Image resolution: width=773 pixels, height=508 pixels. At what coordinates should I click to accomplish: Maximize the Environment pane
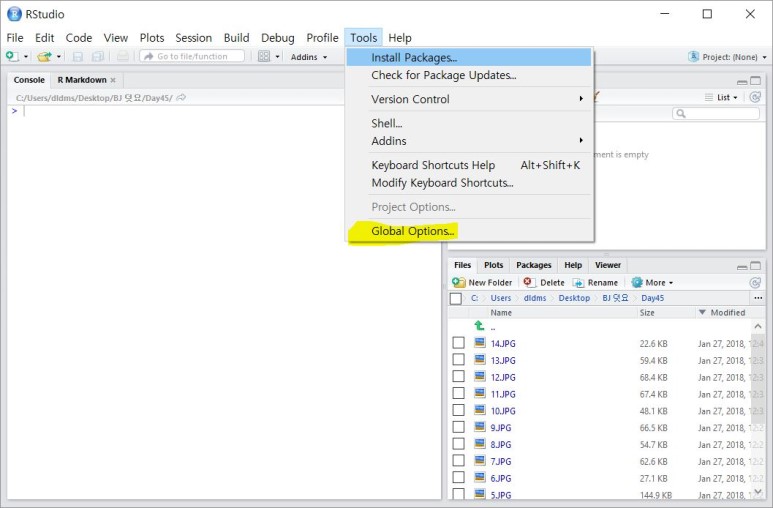click(756, 81)
